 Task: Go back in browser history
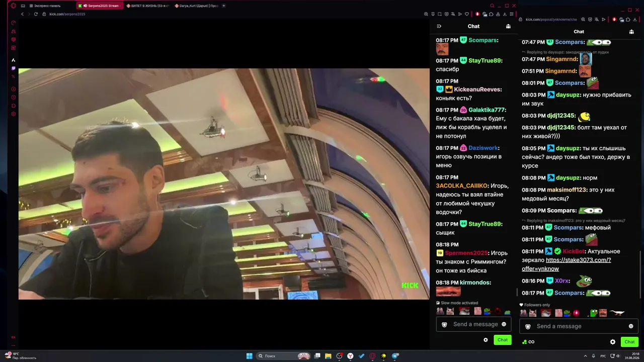pyautogui.click(x=22, y=14)
